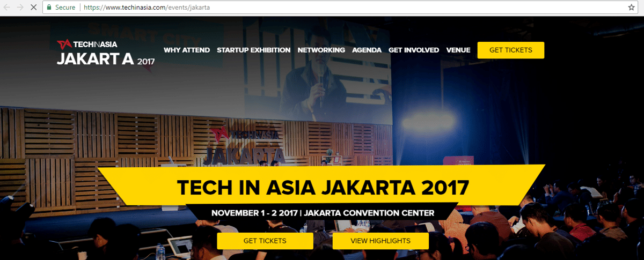Click the Secure label in address bar

click(65, 8)
